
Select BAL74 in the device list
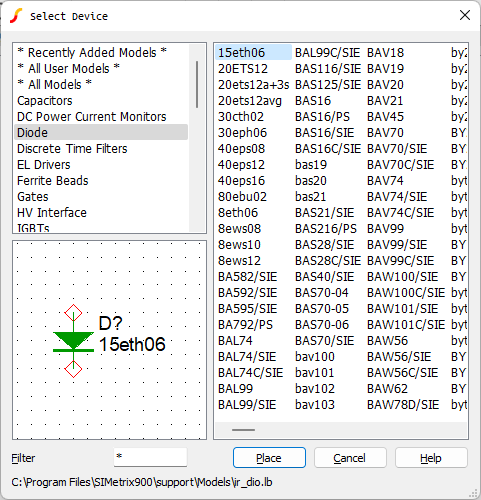coord(235,341)
